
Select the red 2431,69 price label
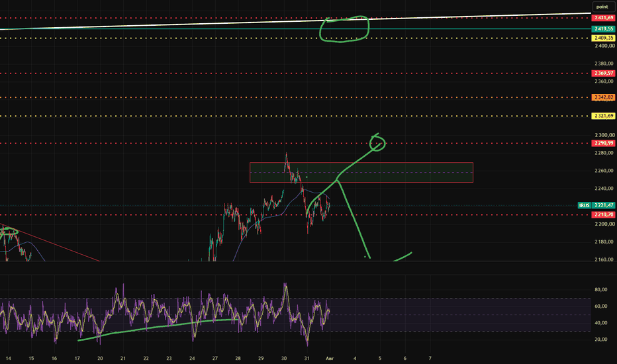coord(603,18)
